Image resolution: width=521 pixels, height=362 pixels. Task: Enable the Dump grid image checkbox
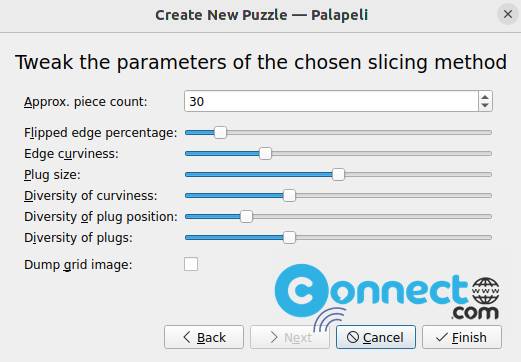[x=191, y=264]
